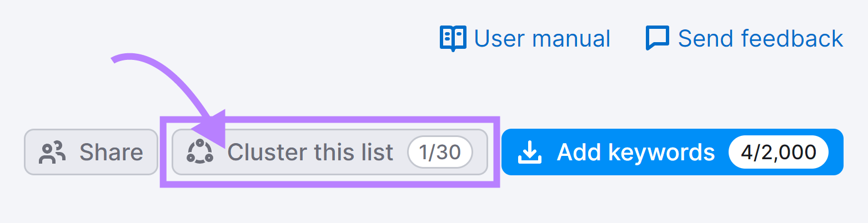Click the cluster circles icon
868x223 pixels.
(x=199, y=151)
